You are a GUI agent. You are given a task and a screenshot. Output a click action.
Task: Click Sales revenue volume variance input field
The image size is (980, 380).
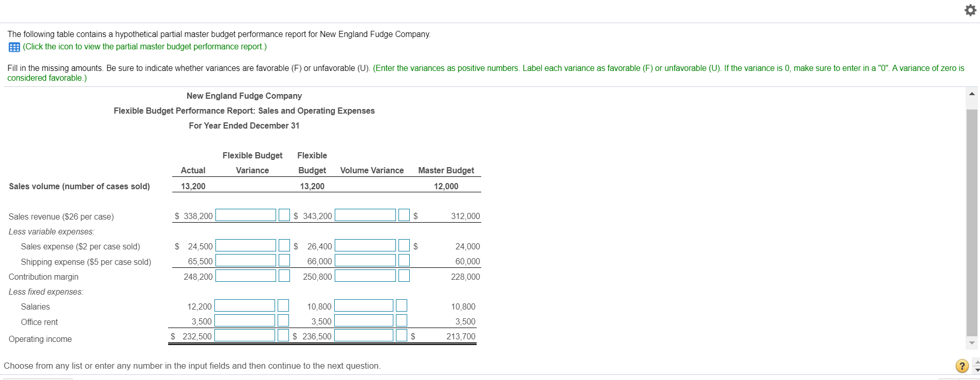point(365,215)
